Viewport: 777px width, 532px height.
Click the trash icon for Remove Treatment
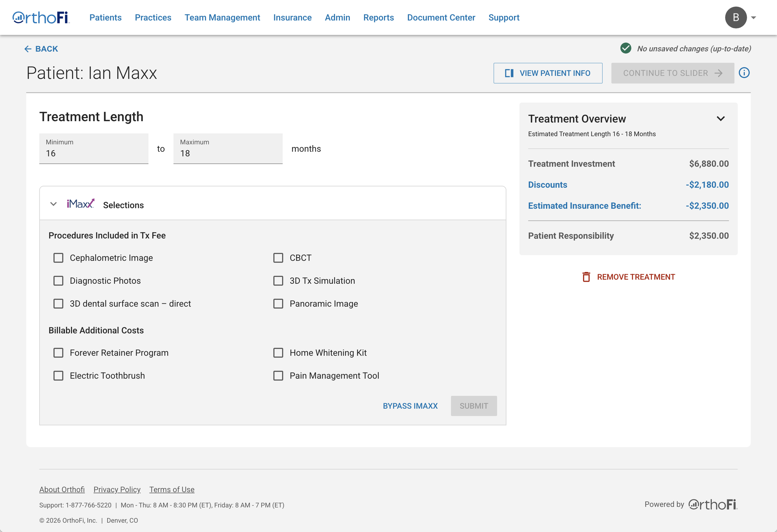(x=586, y=277)
